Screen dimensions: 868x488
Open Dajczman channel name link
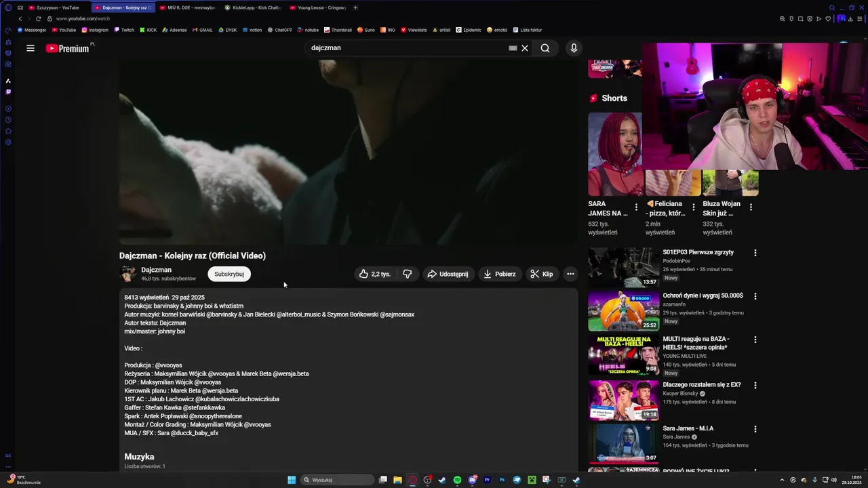point(157,270)
